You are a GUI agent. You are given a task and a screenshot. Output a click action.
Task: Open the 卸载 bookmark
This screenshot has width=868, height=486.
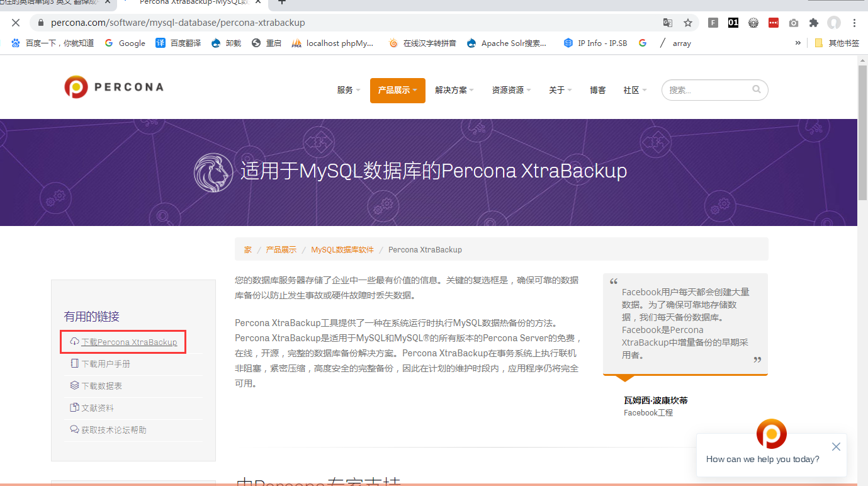click(x=226, y=43)
